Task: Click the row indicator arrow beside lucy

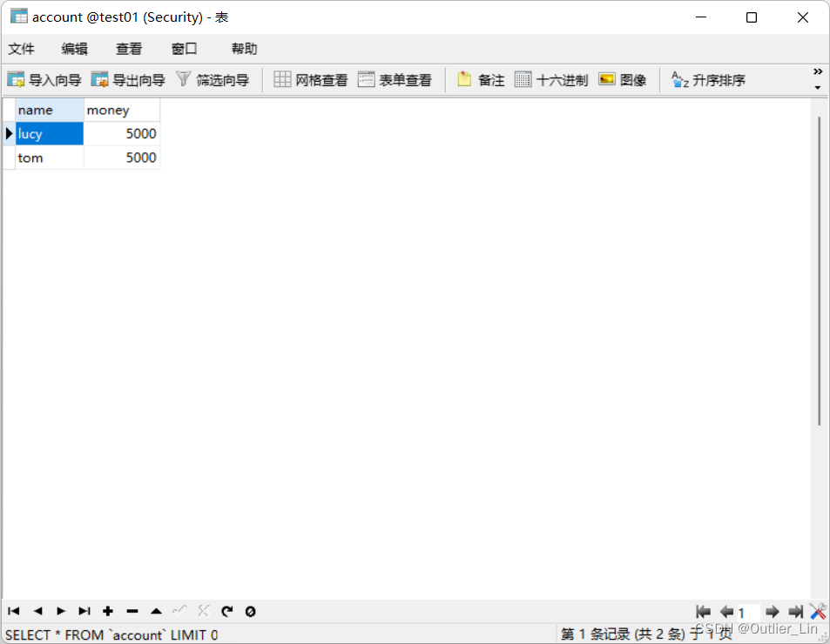Action: [9, 133]
